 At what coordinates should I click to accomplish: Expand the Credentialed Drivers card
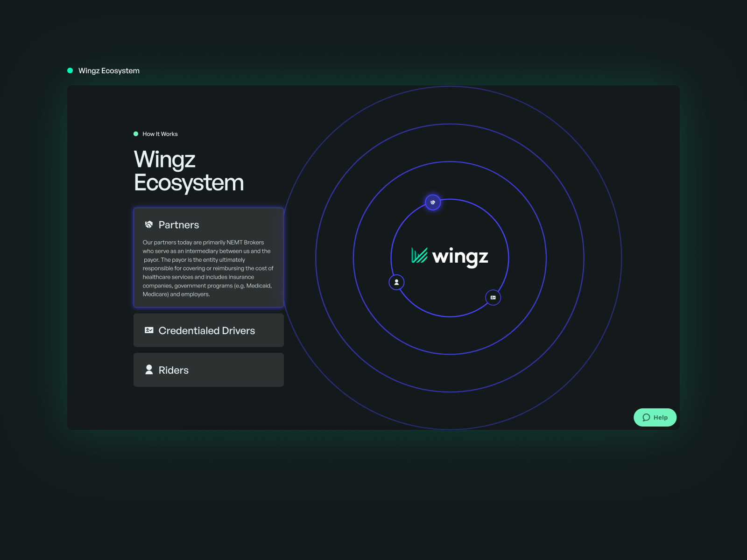[209, 330]
